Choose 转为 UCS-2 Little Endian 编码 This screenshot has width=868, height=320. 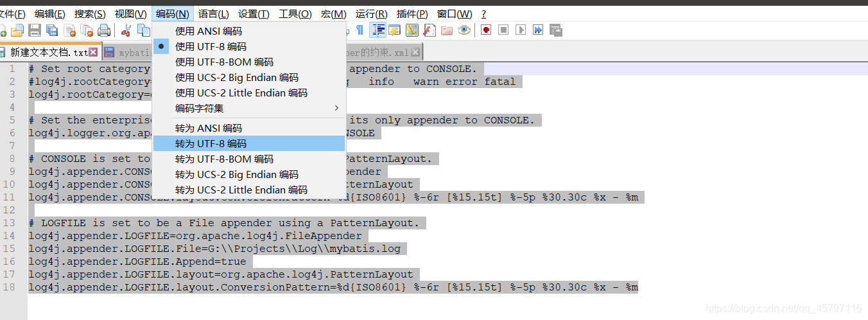[249, 190]
